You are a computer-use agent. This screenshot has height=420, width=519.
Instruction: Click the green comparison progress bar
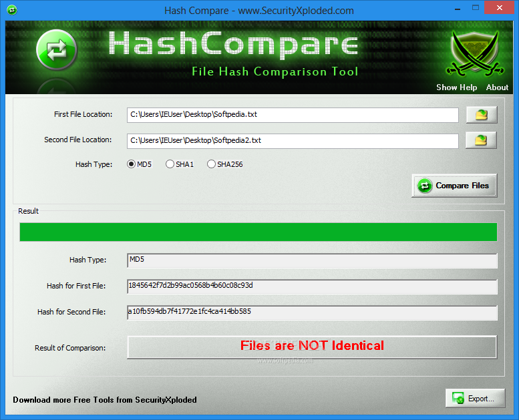pos(258,232)
